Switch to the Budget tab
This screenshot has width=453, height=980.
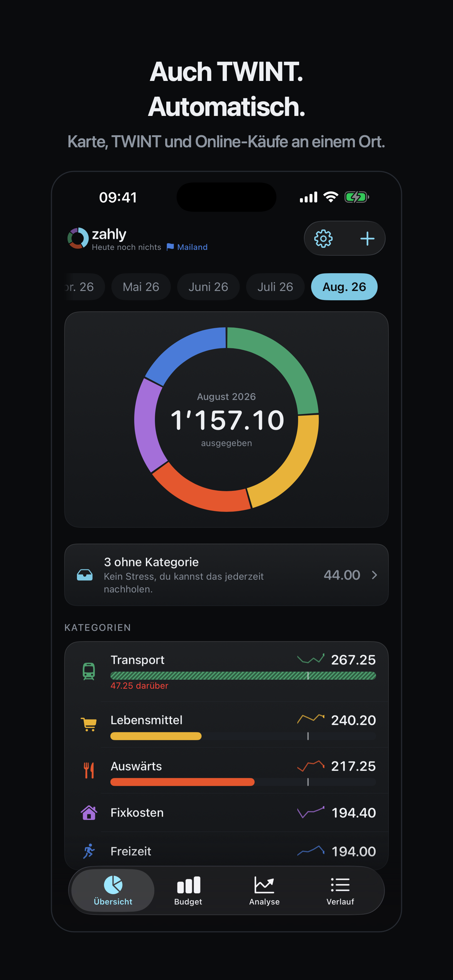pos(188,890)
